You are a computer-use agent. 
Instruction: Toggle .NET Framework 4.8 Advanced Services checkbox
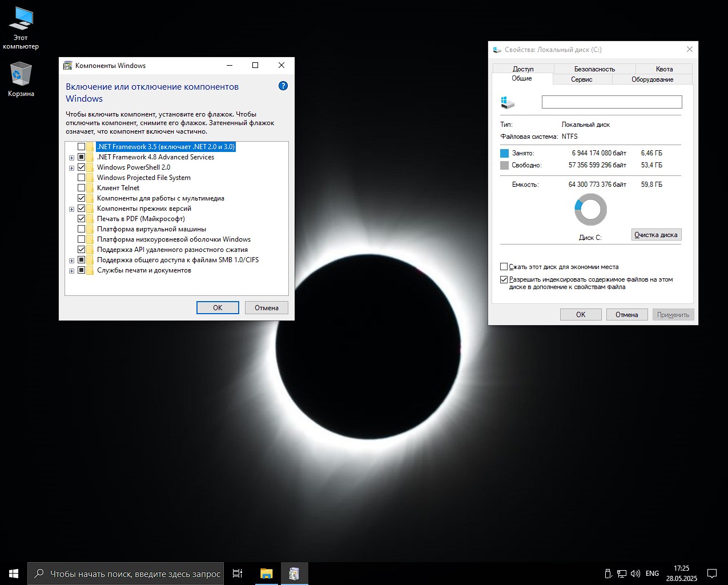coord(81,157)
